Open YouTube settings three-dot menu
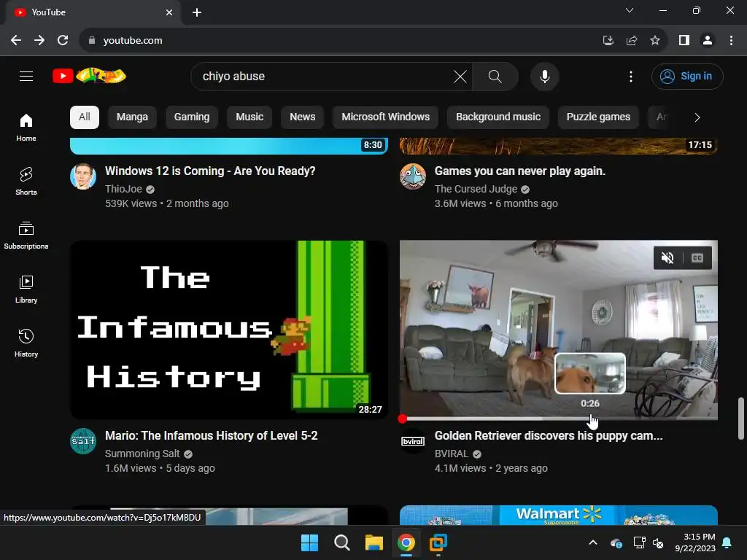 click(x=631, y=76)
